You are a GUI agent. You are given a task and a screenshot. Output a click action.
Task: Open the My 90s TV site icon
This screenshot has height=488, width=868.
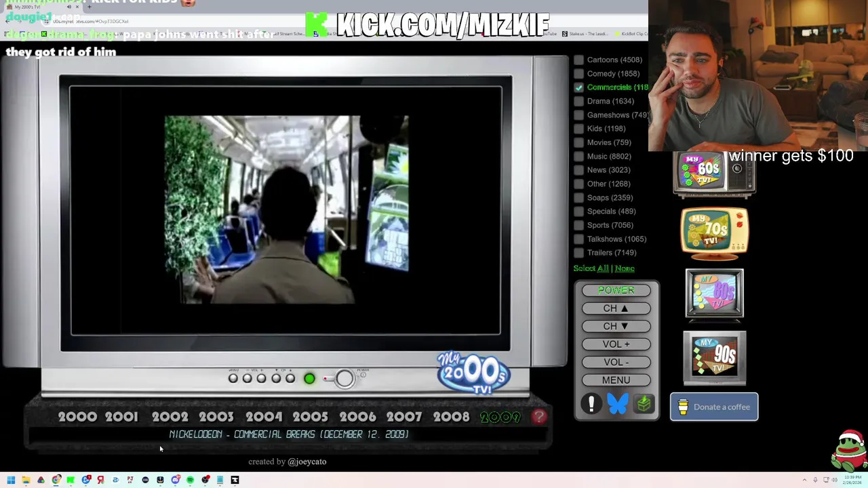(715, 357)
